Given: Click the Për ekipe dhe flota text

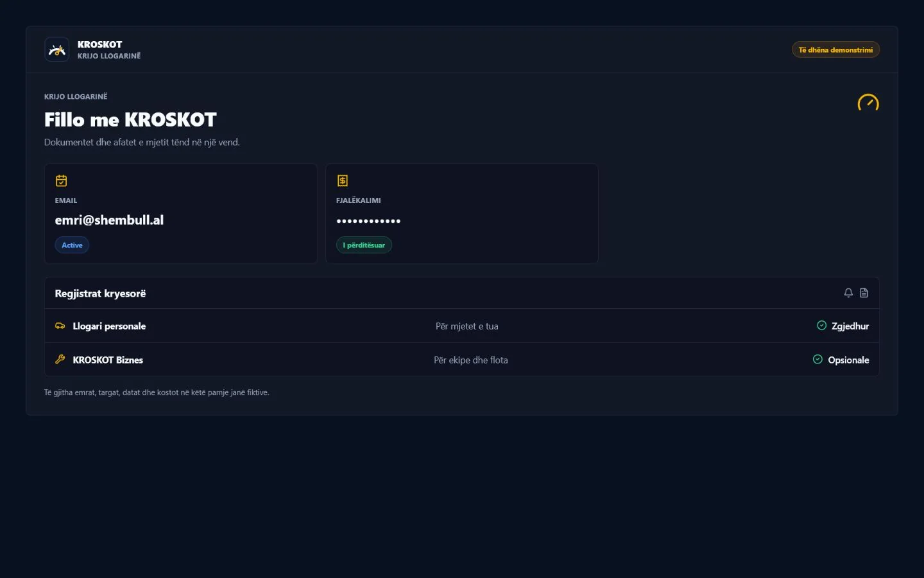Looking at the screenshot, I should [x=471, y=360].
